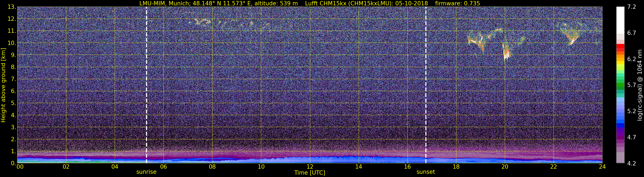644x177 pixels.
Task: Click the height tick label '1.'
Action: point(13,151)
